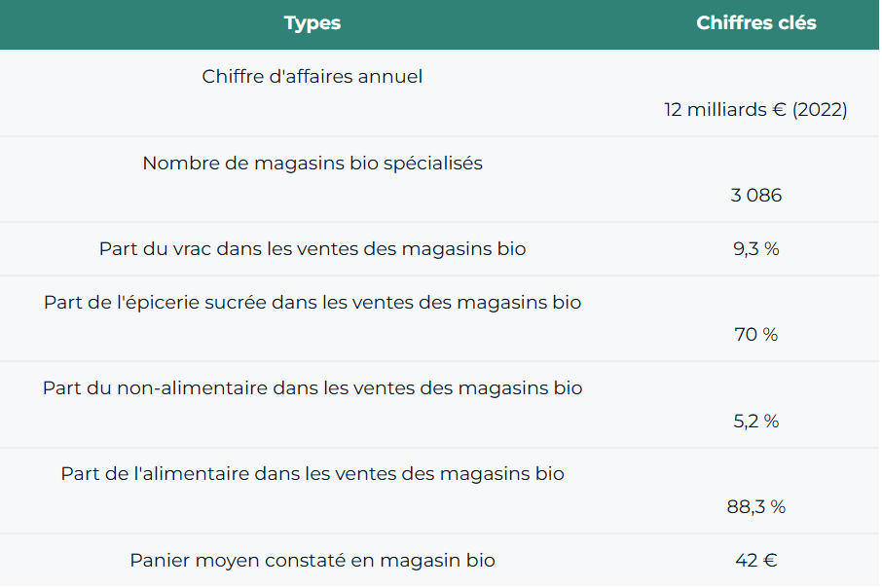Click the '12 milliards € (2022)' value
Image resolution: width=882 pixels, height=588 pixels.
755,110
